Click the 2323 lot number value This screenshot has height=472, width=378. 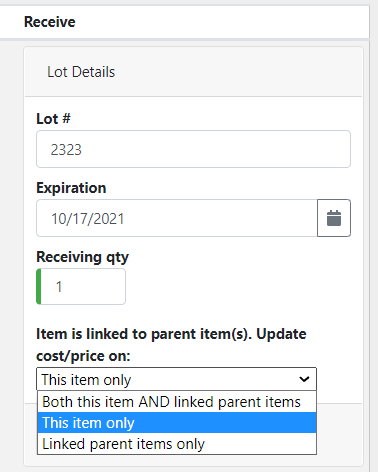66,150
